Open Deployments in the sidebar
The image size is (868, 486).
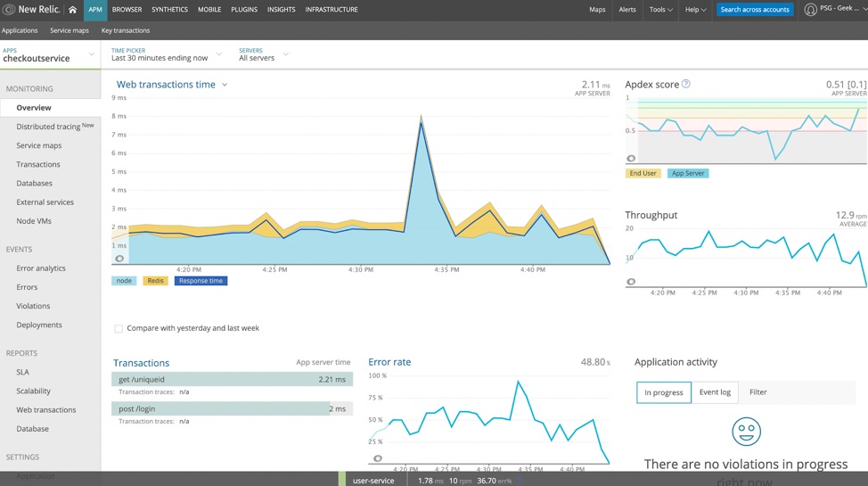(x=38, y=325)
